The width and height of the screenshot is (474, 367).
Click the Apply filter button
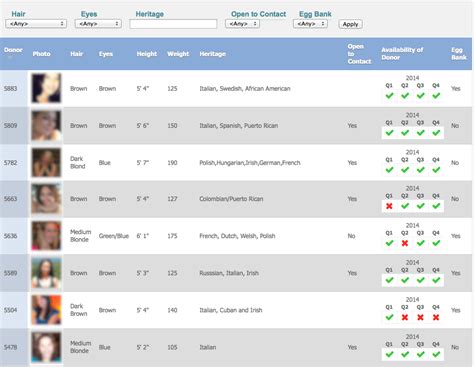(350, 24)
